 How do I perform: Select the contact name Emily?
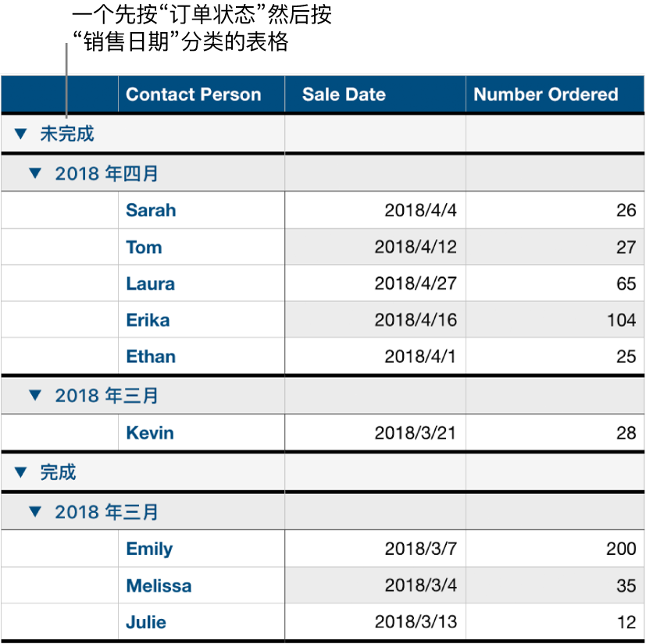tap(148, 549)
